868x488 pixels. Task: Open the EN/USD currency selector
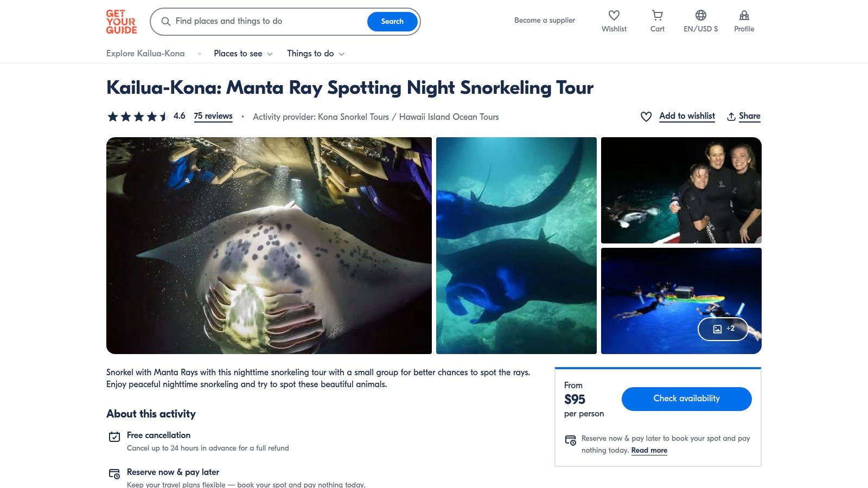tap(701, 29)
